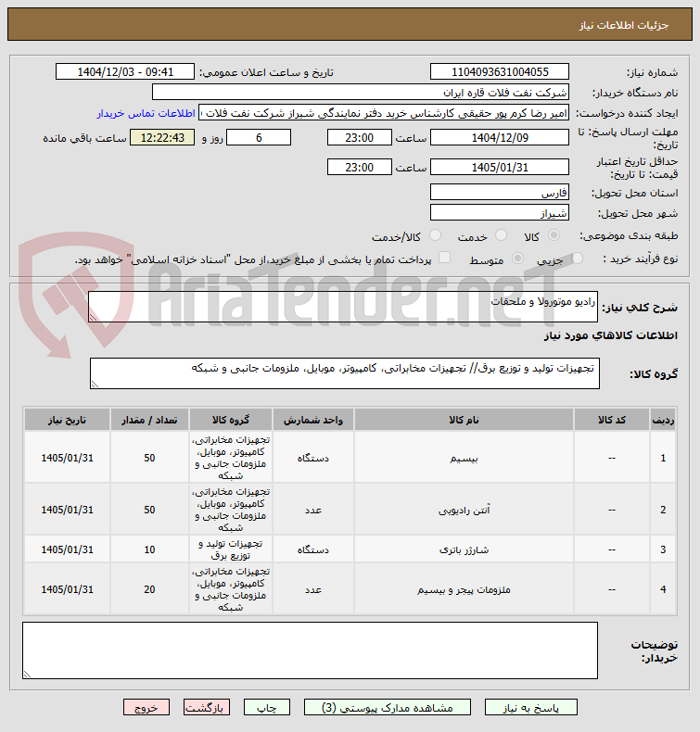Click the 'گروه کالا' column header
This screenshot has height=732, width=700.
231,420
